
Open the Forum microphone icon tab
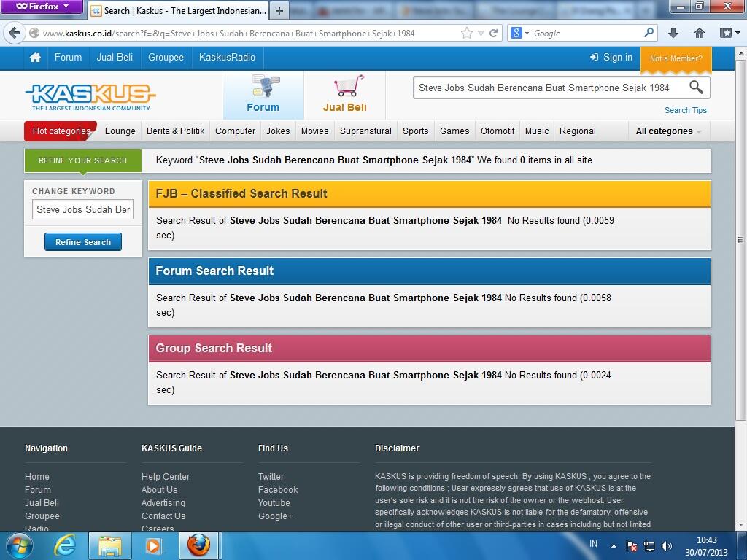[x=263, y=95]
